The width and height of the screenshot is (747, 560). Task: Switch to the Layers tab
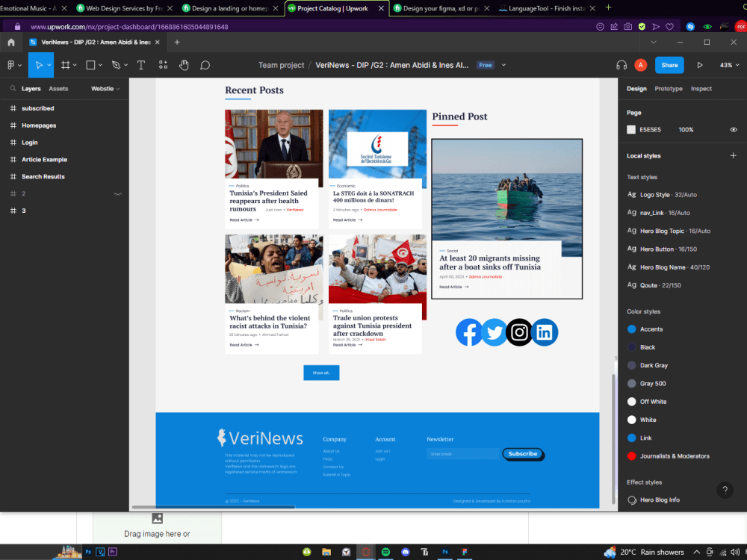31,89
